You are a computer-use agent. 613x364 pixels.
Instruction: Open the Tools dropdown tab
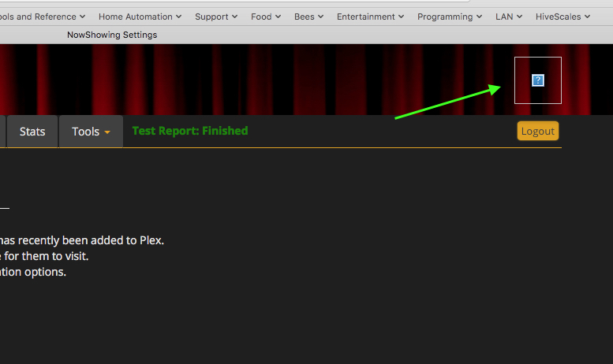point(91,132)
